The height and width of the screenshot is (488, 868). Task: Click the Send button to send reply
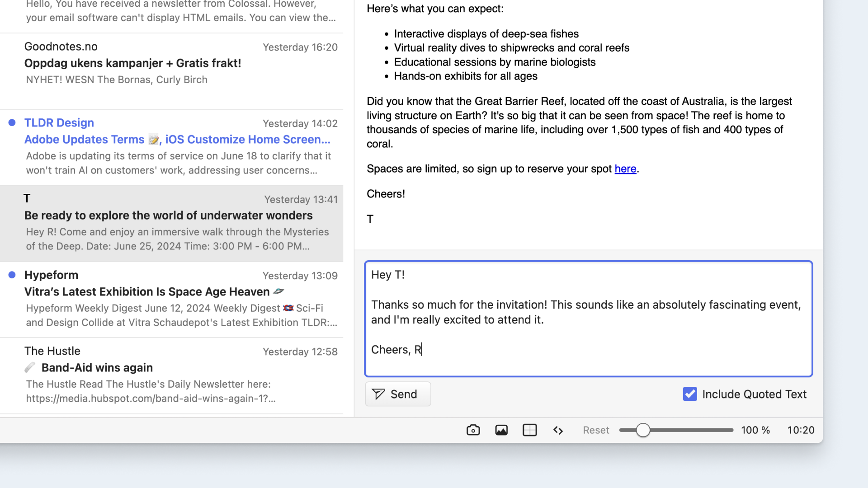pos(396,394)
